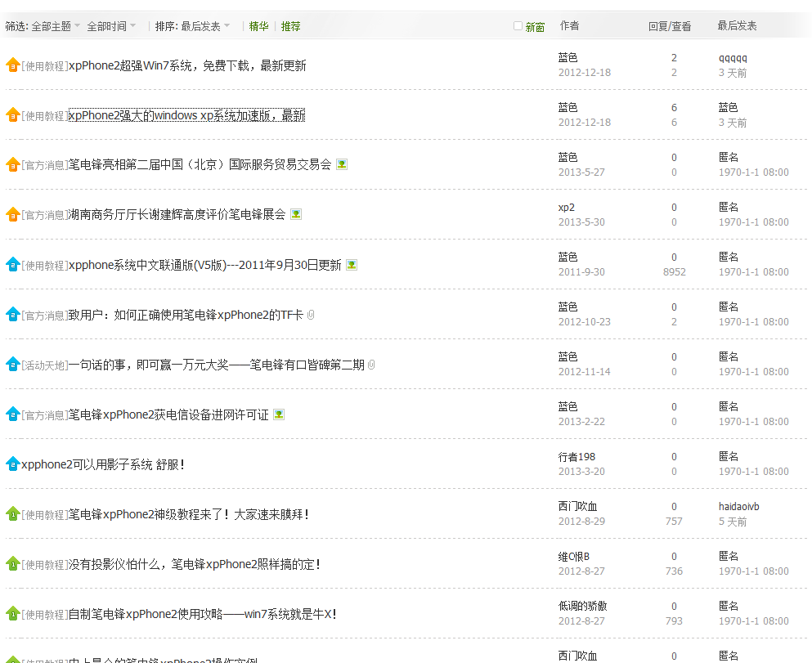This screenshot has width=812, height=663.
Task: Click view count 757
Action: (674, 522)
